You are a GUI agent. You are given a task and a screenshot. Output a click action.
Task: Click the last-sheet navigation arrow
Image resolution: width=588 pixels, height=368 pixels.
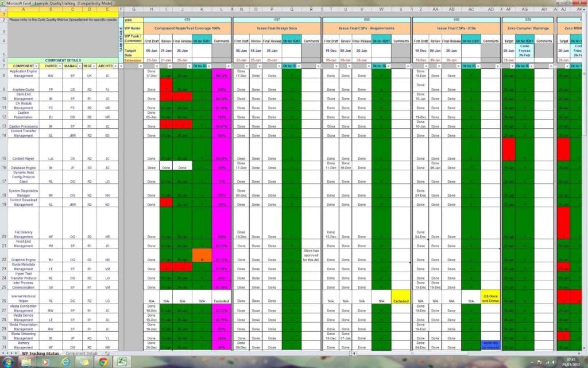(18, 353)
